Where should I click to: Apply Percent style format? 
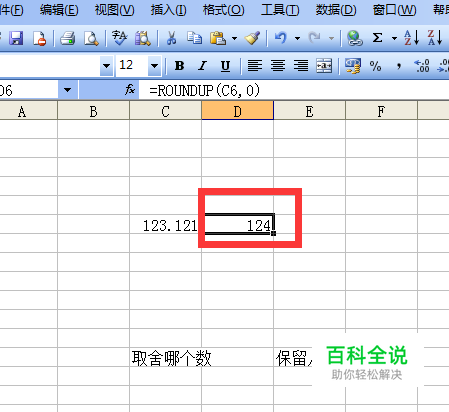click(375, 66)
